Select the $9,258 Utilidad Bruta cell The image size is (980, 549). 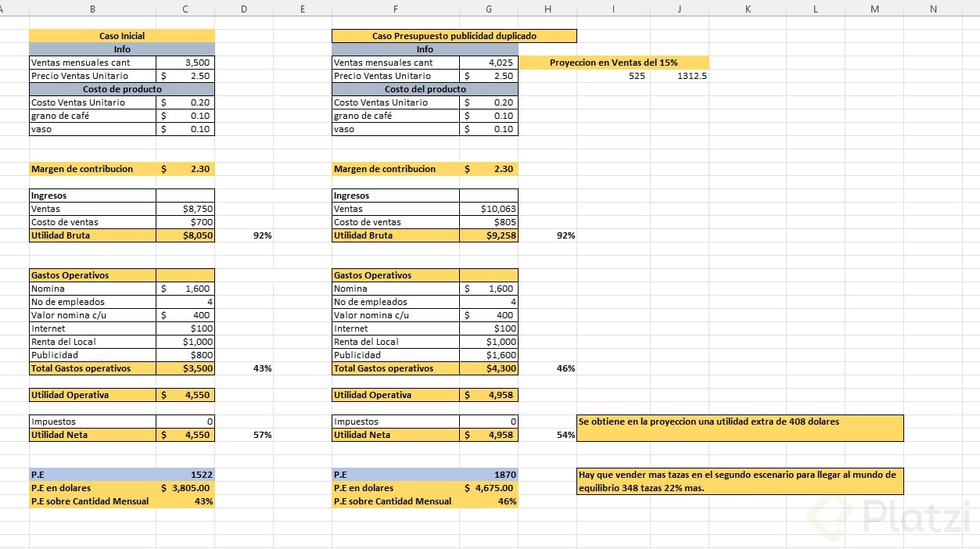click(x=489, y=235)
